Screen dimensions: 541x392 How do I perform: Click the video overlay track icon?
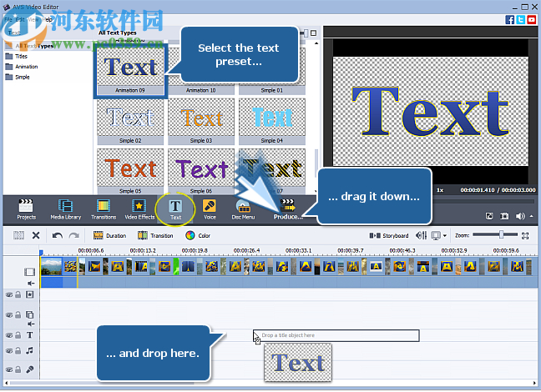click(30, 314)
